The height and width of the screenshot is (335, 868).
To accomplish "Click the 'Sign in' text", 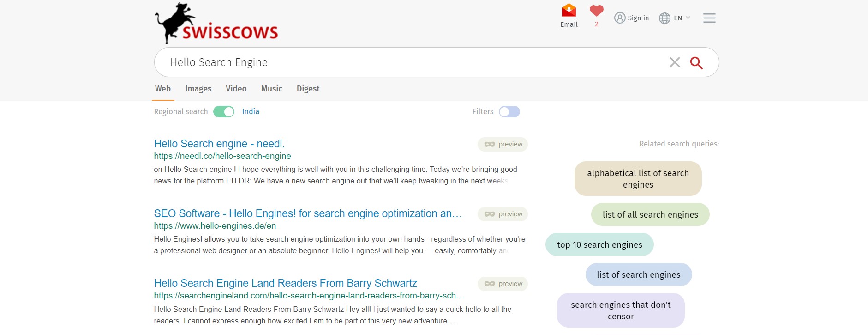I will (638, 18).
